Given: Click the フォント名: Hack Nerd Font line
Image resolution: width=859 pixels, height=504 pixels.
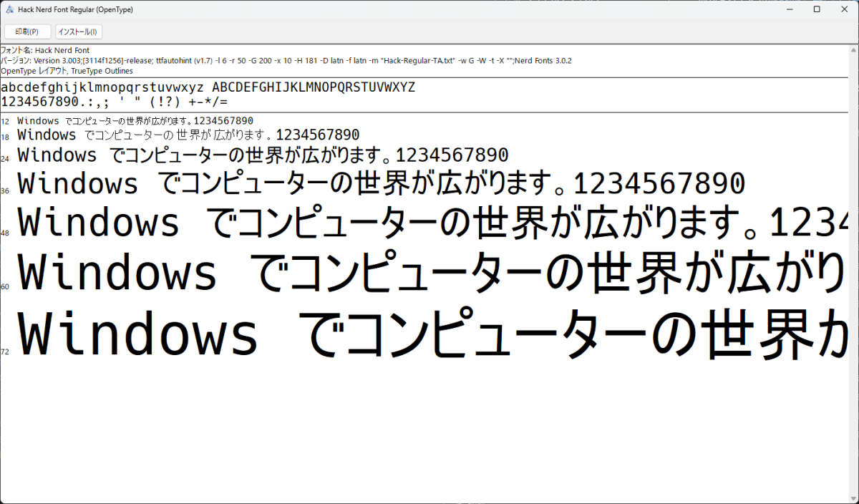Looking at the screenshot, I should coord(45,50).
